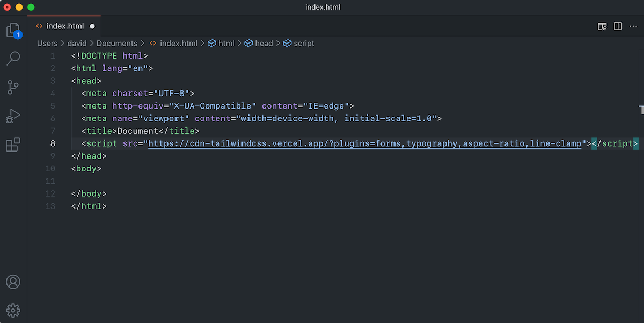
Task: Open the Search view in the activity bar
Action: pyautogui.click(x=13, y=58)
